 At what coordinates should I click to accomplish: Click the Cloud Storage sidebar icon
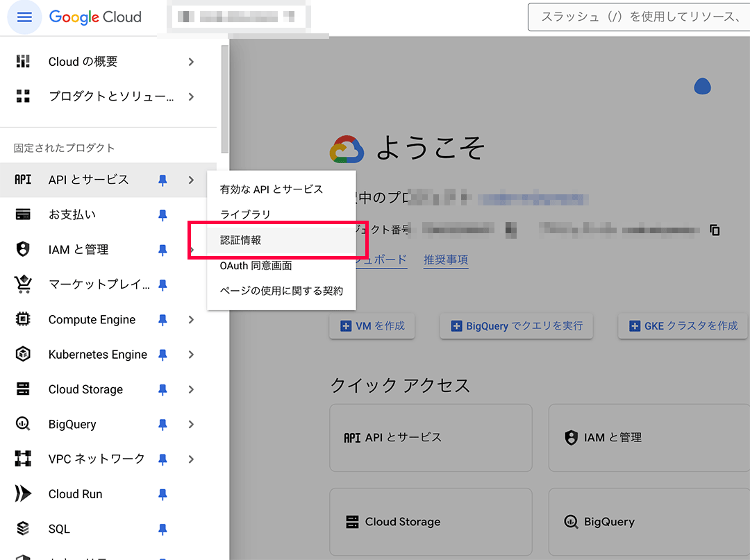(x=23, y=389)
